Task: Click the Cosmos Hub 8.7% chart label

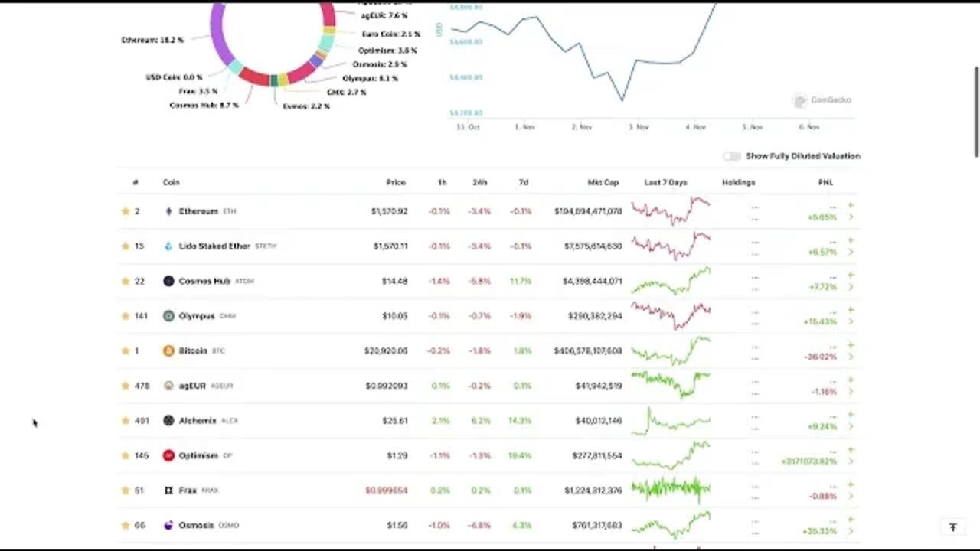Action: pos(204,105)
